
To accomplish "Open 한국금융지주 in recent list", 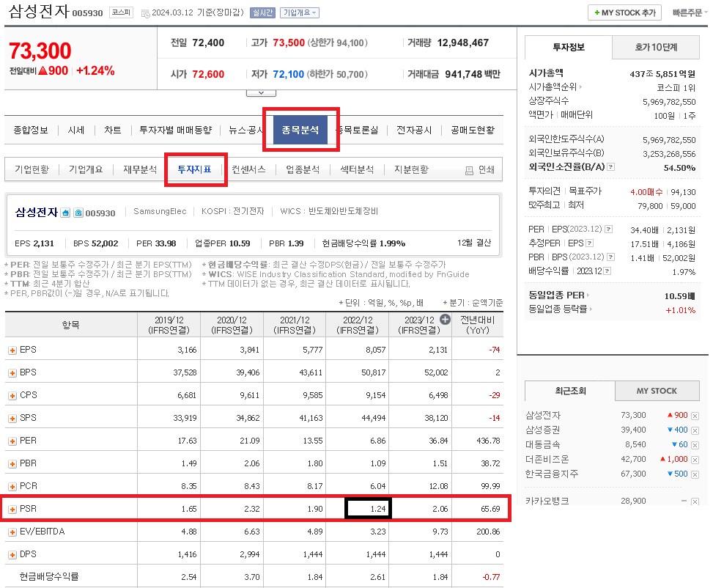I will click(552, 474).
